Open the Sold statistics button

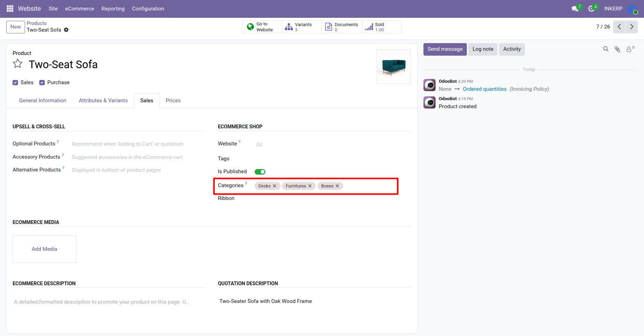pos(382,27)
